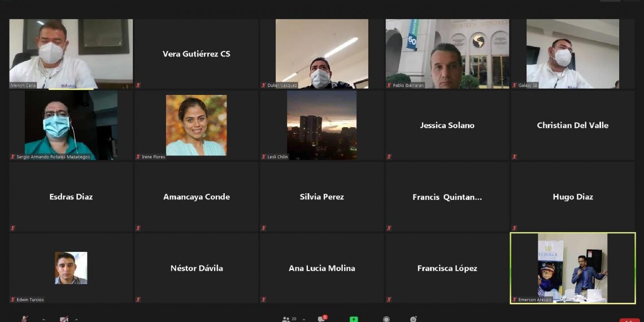The image size is (644, 322).
Task: Click the Record icon in toolbar
Action: click(x=386, y=319)
